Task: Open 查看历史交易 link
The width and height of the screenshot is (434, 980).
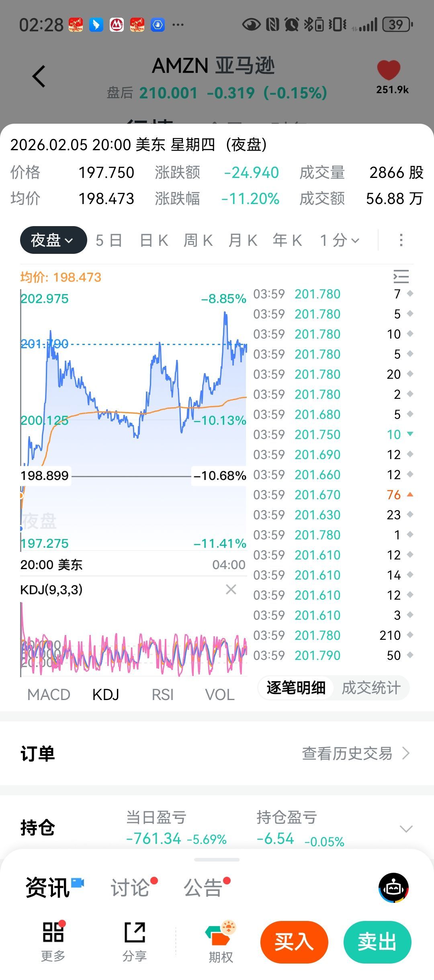Action: (355, 753)
